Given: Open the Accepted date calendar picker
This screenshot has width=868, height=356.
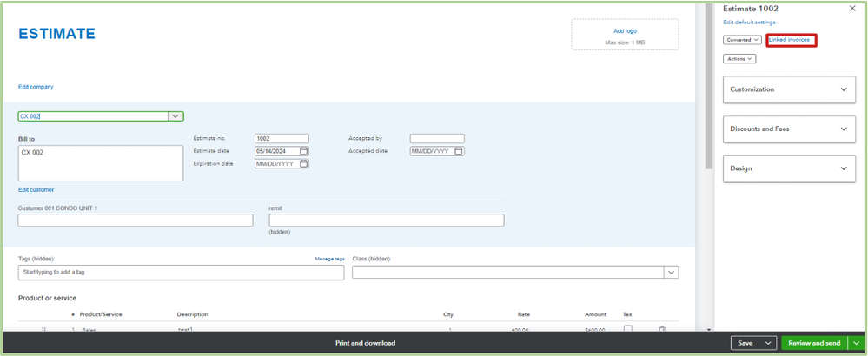Looking at the screenshot, I should (x=459, y=151).
